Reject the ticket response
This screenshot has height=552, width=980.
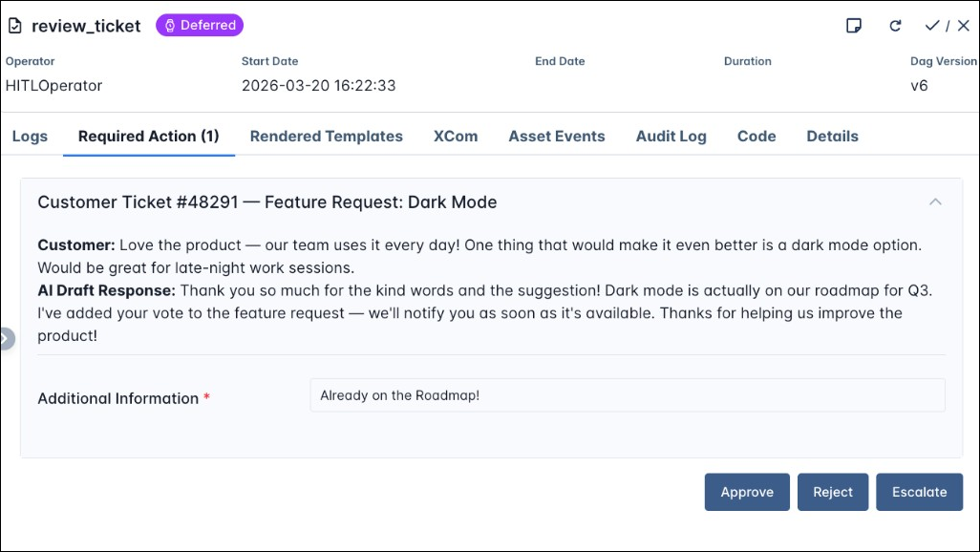(x=832, y=492)
